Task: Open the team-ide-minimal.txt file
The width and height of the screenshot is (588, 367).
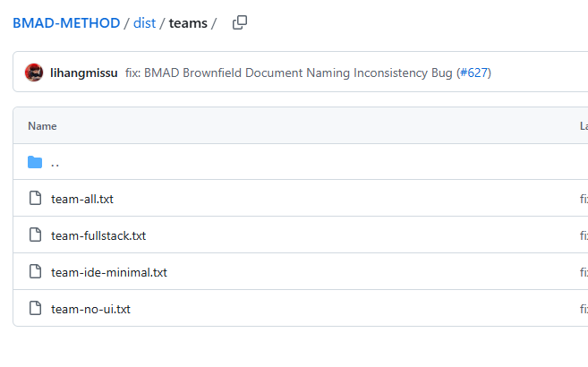Action: point(109,272)
